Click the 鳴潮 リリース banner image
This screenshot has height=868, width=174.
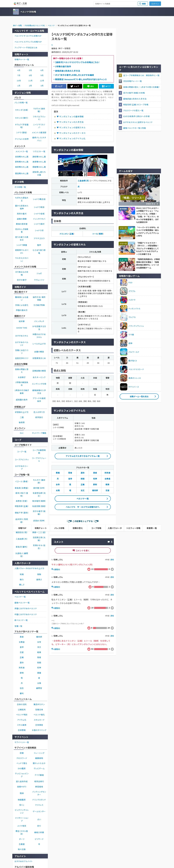(139, 190)
